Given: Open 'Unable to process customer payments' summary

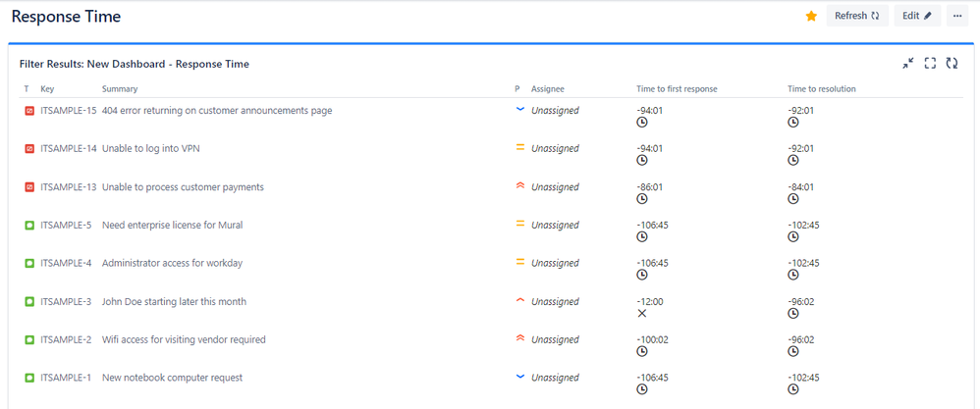Looking at the screenshot, I should pyautogui.click(x=183, y=186).
